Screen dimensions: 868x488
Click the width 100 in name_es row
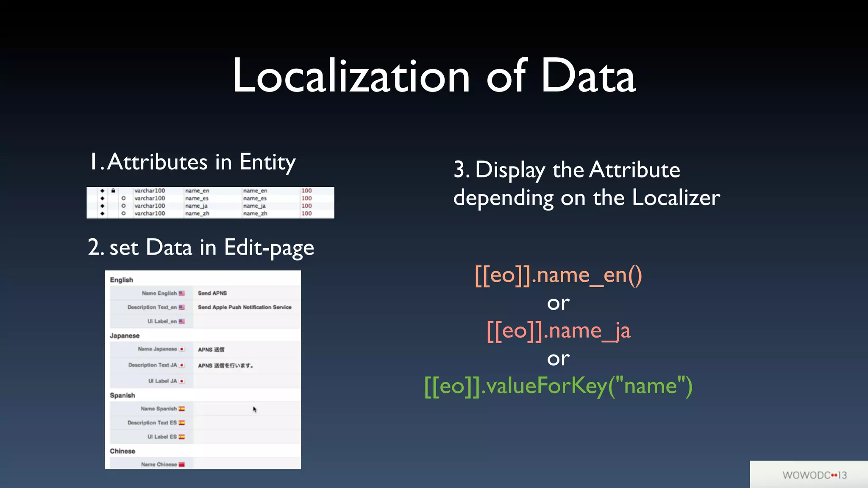tap(307, 198)
